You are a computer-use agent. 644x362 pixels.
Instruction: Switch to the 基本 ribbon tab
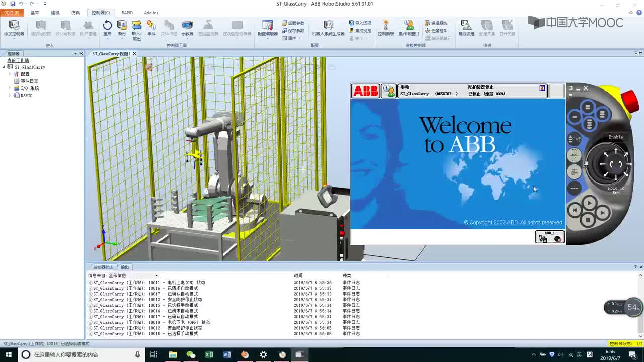coord(35,12)
